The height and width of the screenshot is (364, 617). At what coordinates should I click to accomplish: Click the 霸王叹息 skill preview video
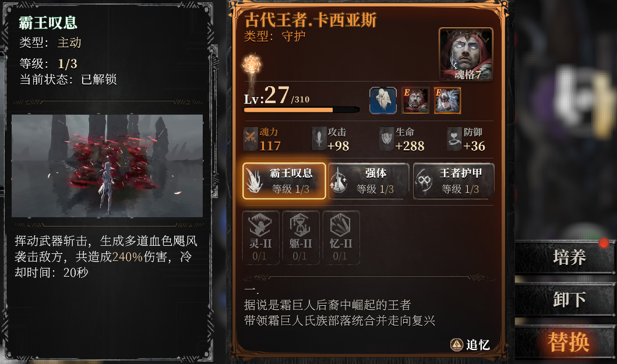tap(107, 165)
